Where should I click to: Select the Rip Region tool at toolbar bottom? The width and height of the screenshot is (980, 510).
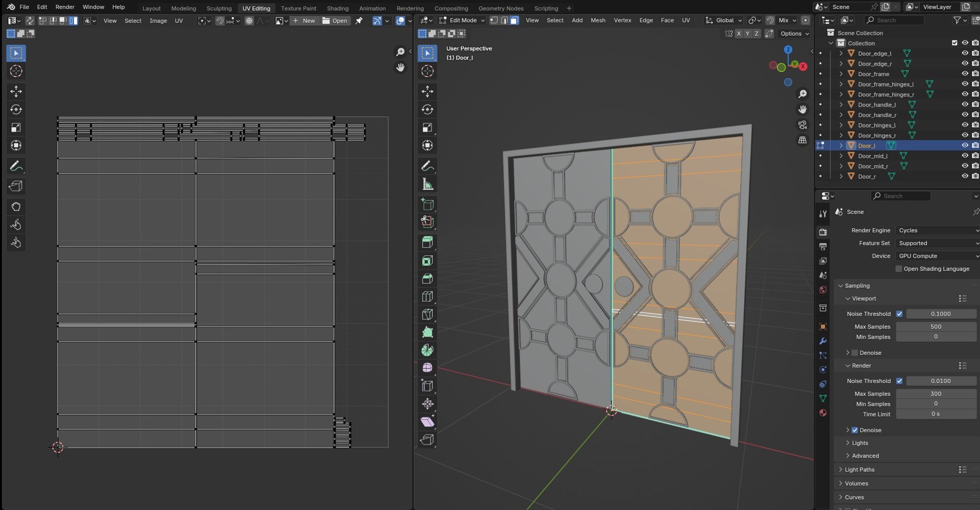[427, 440]
